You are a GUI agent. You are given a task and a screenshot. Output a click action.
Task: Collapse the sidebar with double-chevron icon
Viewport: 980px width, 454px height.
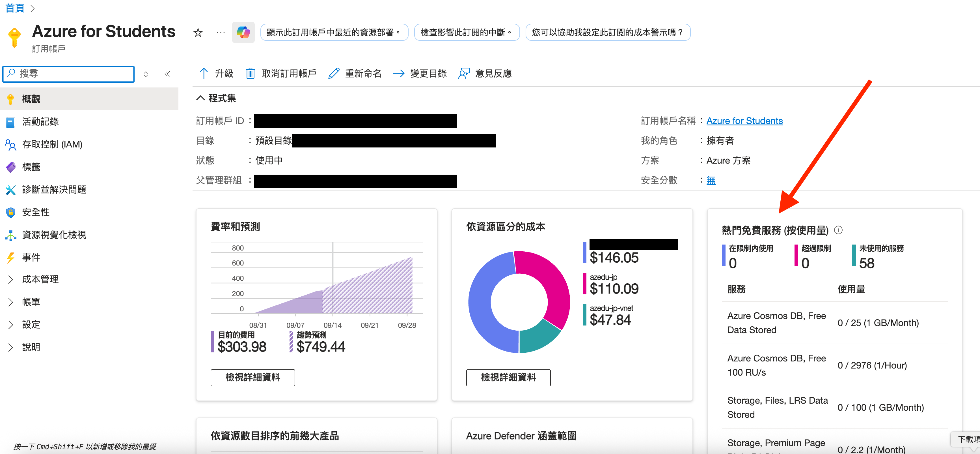pos(167,74)
